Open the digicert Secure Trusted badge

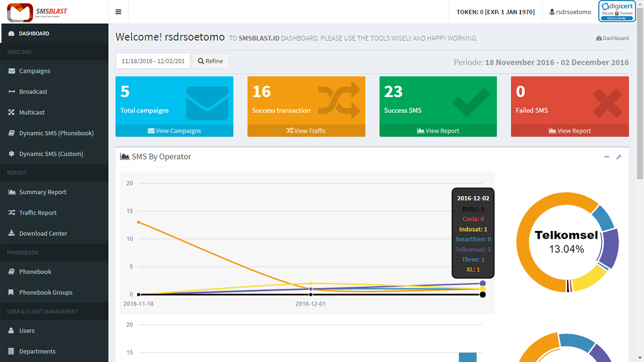[x=617, y=12]
